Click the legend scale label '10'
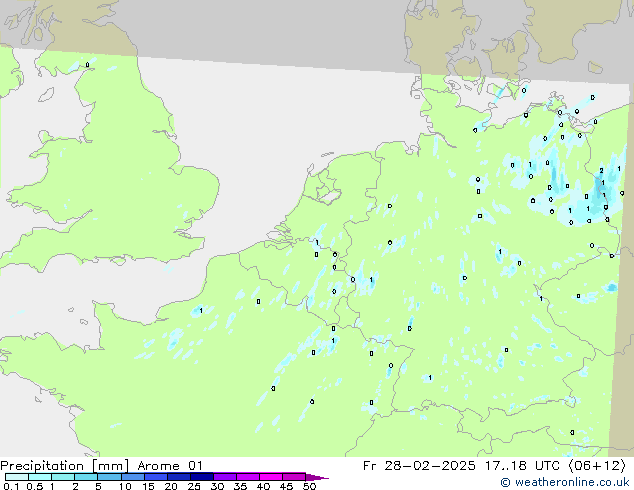The width and height of the screenshot is (634, 490). point(125,486)
